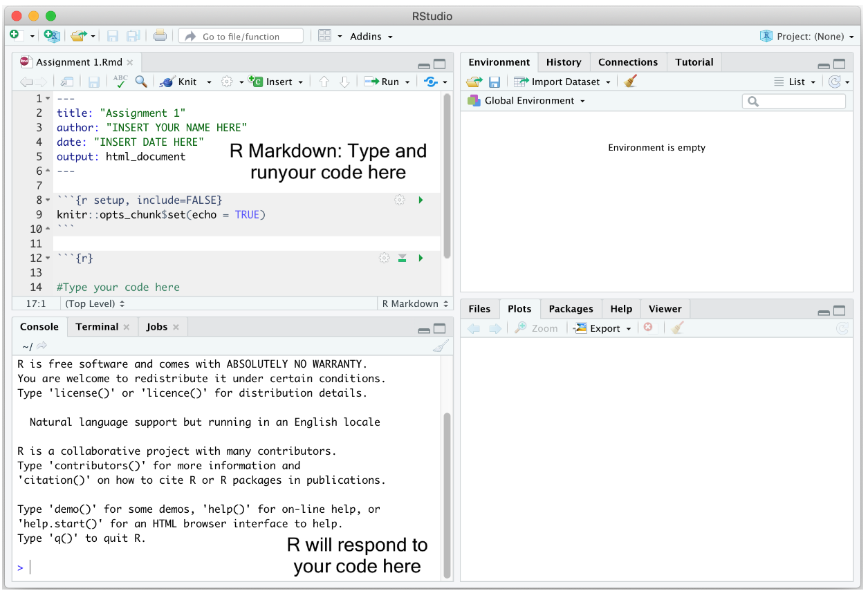Click the Save All documents icon
The width and height of the screenshot is (868, 593).
(x=133, y=36)
